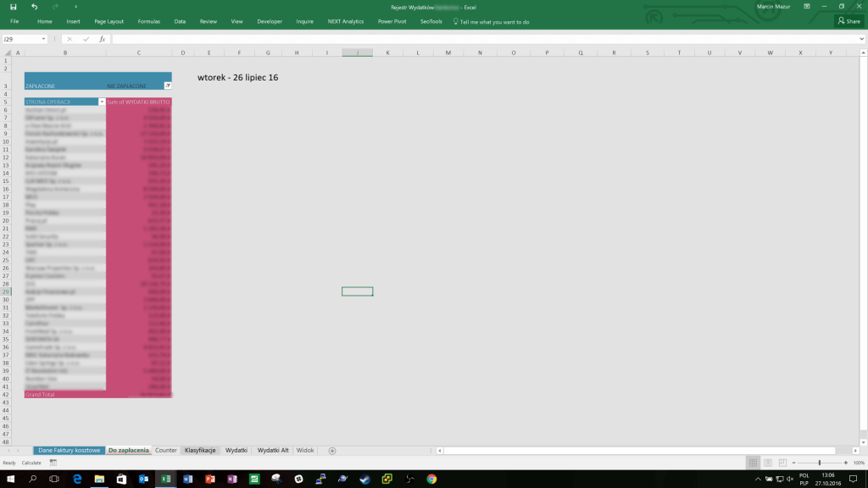Click the Cancel (X) icon in formula bar

pos(69,39)
